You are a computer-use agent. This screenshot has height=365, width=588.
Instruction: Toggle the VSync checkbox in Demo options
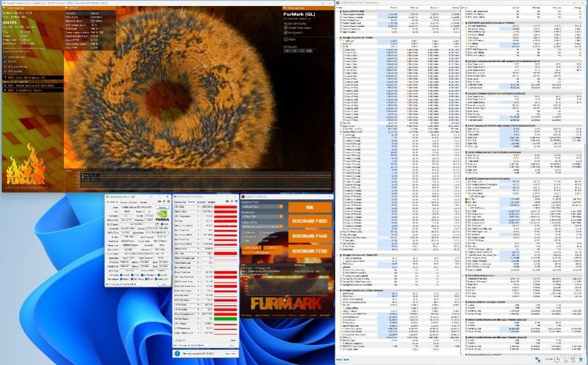286,40
